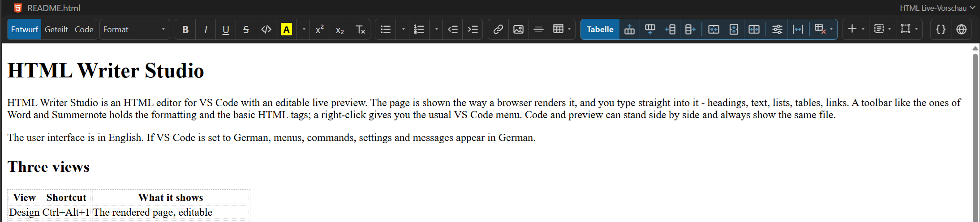The image size is (980, 222).
Task: Click the Shortcut table header cell
Action: [x=66, y=197]
